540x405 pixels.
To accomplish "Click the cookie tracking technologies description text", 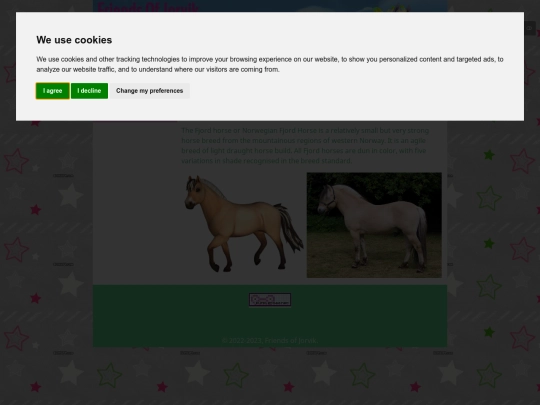I will [x=270, y=64].
